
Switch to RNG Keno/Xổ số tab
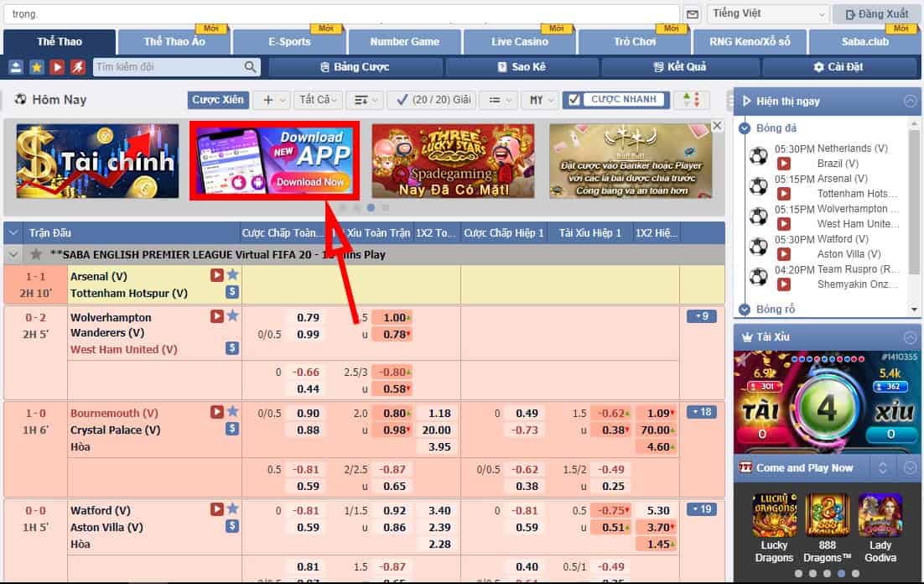(x=750, y=42)
